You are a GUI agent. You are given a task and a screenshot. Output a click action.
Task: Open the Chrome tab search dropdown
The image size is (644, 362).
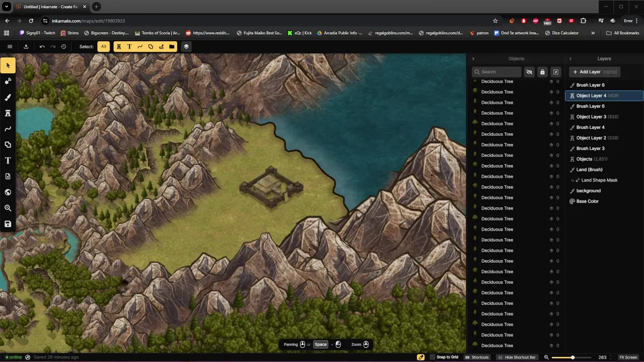point(7,7)
